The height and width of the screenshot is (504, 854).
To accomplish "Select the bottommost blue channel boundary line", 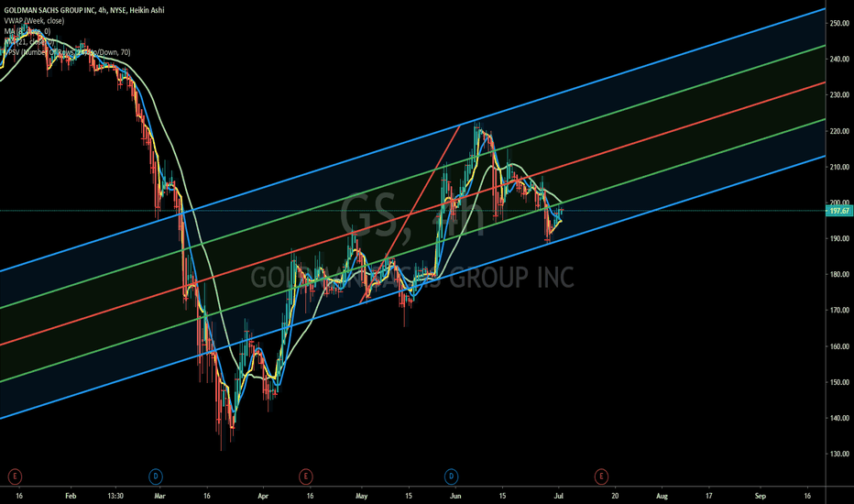I will coord(413,287).
